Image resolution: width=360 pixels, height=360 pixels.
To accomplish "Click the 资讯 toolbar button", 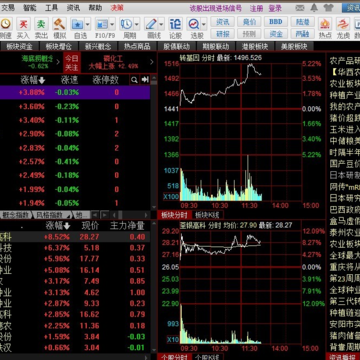I will coord(223,22).
